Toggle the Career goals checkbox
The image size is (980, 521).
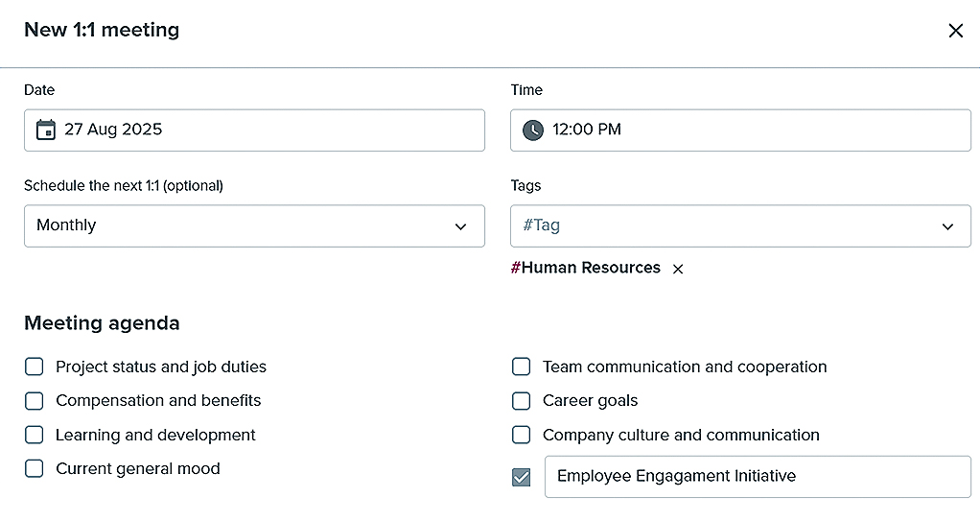pyautogui.click(x=521, y=401)
